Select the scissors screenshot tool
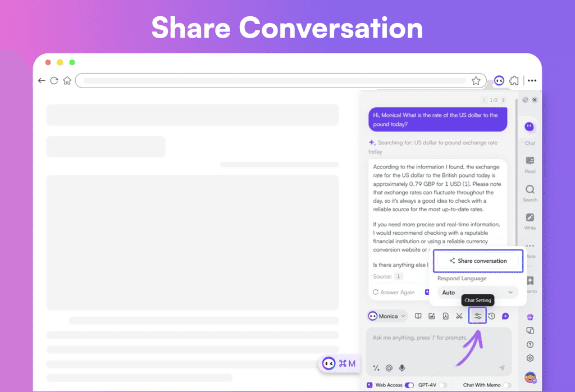The image size is (575, 392). (459, 316)
